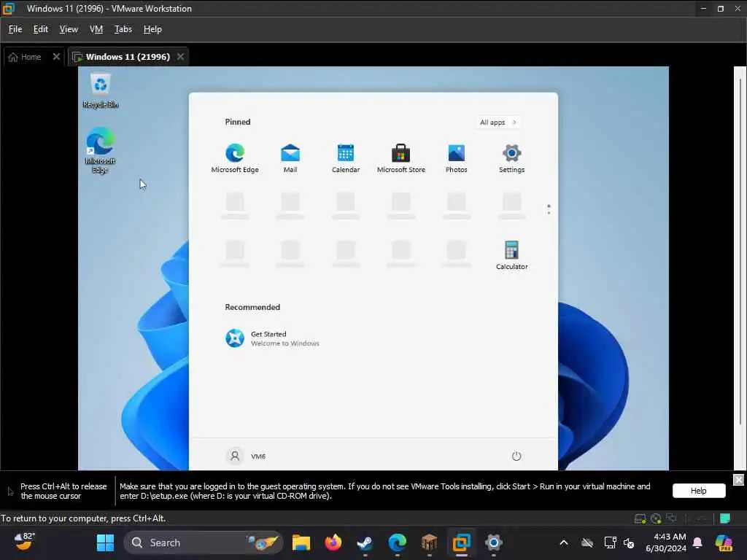This screenshot has height=560, width=747.
Task: Click the VMware network adapter status icon
Action: tap(672, 518)
